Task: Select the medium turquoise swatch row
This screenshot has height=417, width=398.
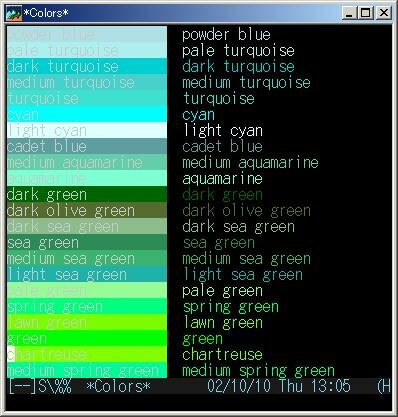Action: click(87, 82)
